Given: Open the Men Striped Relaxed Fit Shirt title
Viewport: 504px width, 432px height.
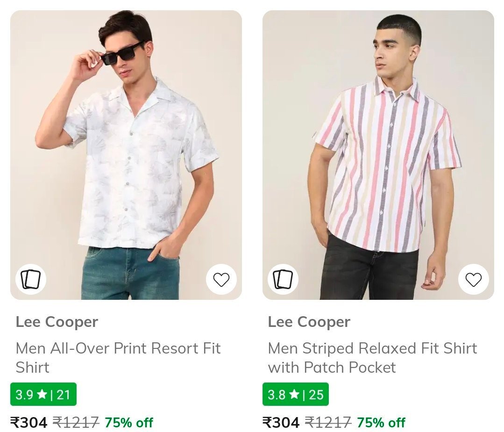Looking at the screenshot, I should pyautogui.click(x=372, y=357).
